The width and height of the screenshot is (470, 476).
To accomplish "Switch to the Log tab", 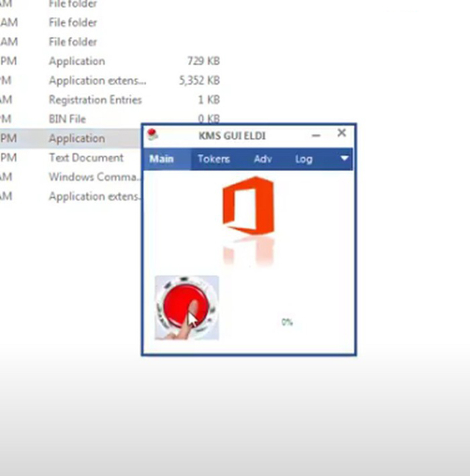I will [304, 159].
